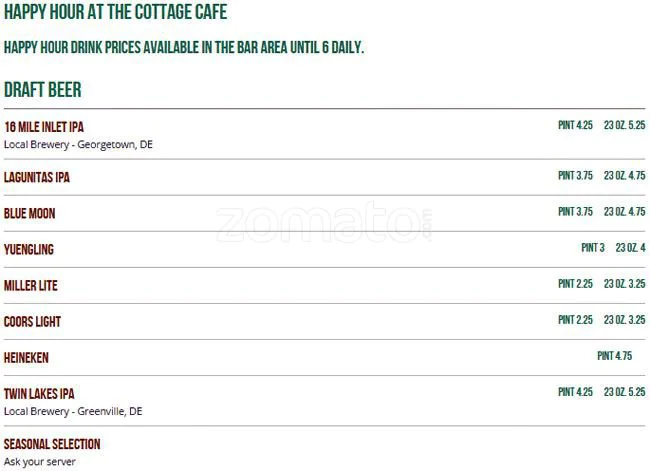Click the Greenville, DE brewery description
The height and width of the screenshot is (471, 650).
click(73, 411)
